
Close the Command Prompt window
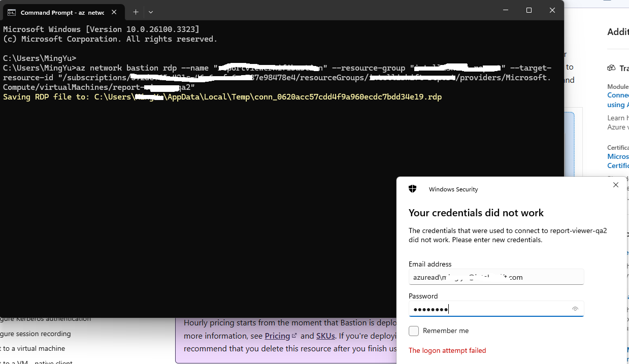[x=552, y=10]
